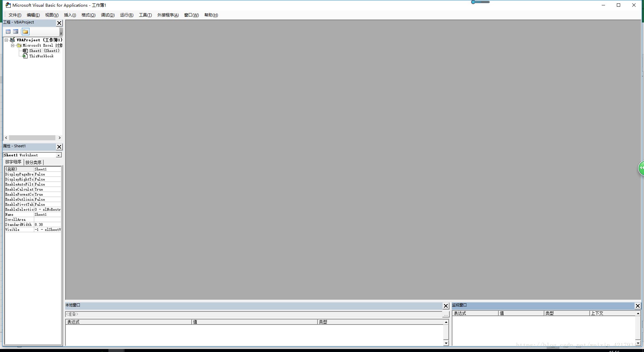This screenshot has height=352, width=644.
Task: Toggle Folders icon in project panel
Action: [26, 32]
